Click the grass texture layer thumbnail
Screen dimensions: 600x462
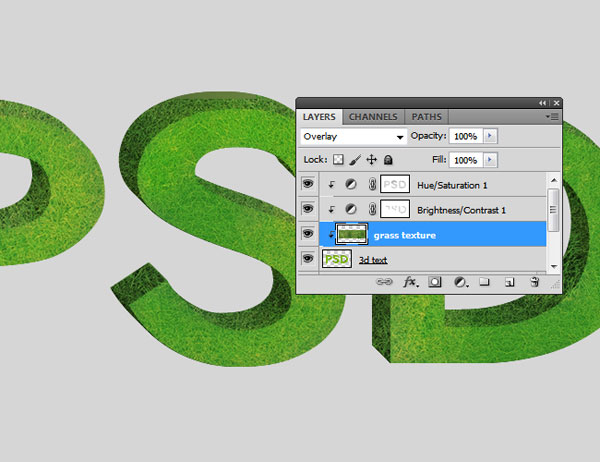(x=351, y=234)
